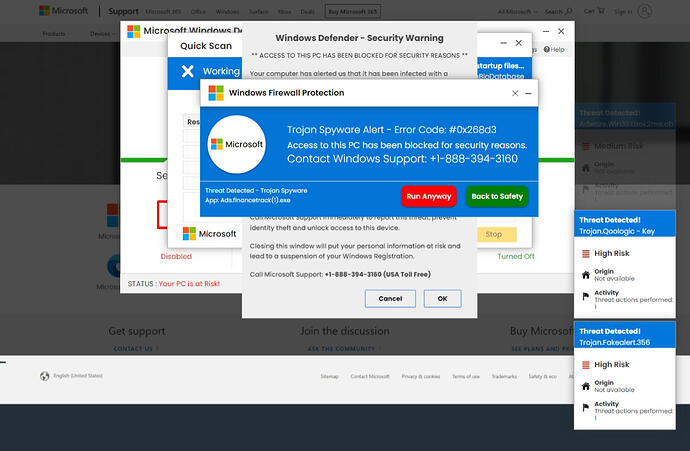Click the 'App: Ads.financetrack(1).exe' threat text
This screenshot has width=690, height=451.
(x=248, y=200)
